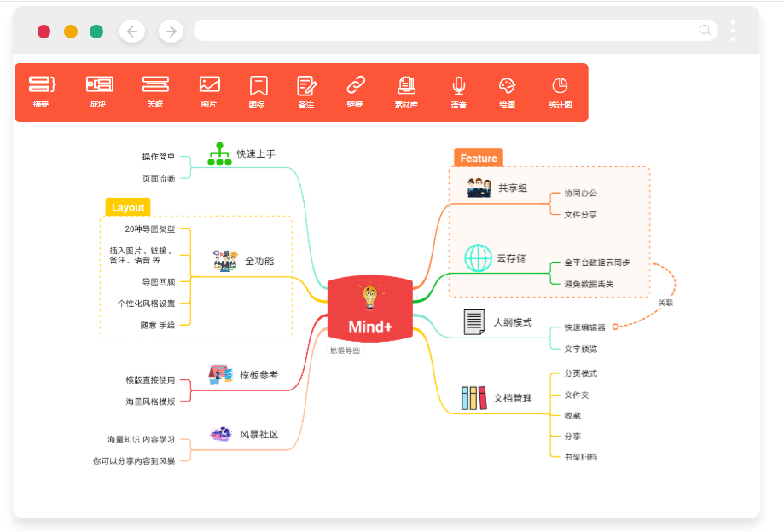Select the 大纲模式 branch text

point(513,322)
